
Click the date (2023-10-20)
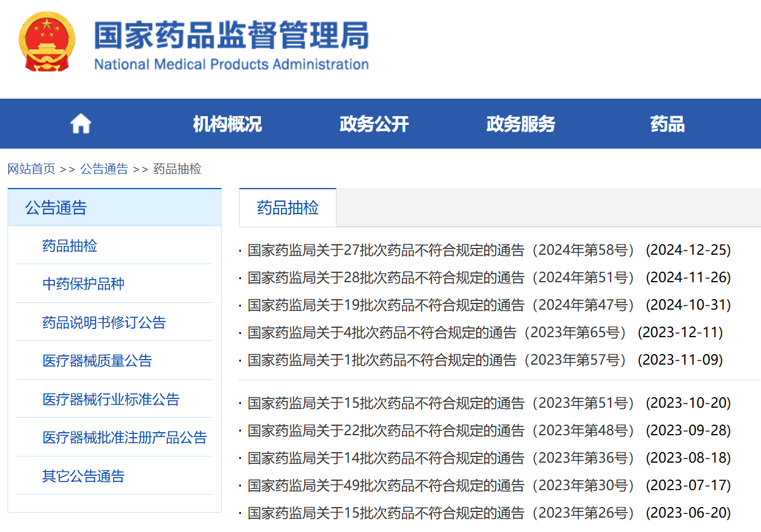(x=688, y=403)
